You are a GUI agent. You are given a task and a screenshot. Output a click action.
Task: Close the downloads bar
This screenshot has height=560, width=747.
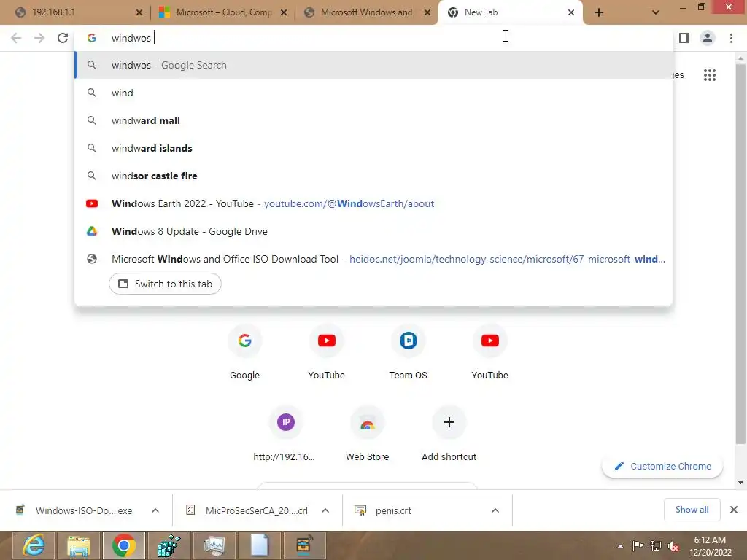[x=734, y=510]
